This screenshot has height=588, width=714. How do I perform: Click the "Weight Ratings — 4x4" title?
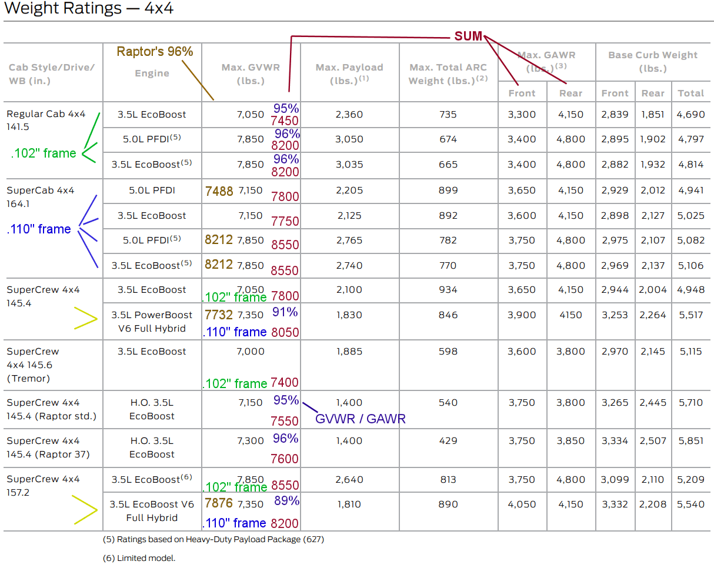tap(89, 9)
